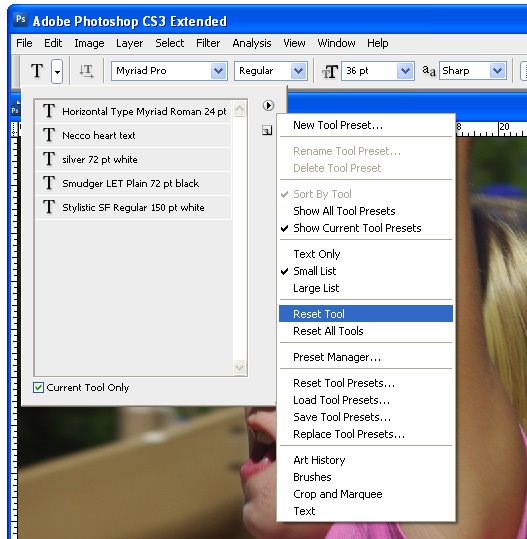
Task: Open the View menu
Action: [294, 43]
